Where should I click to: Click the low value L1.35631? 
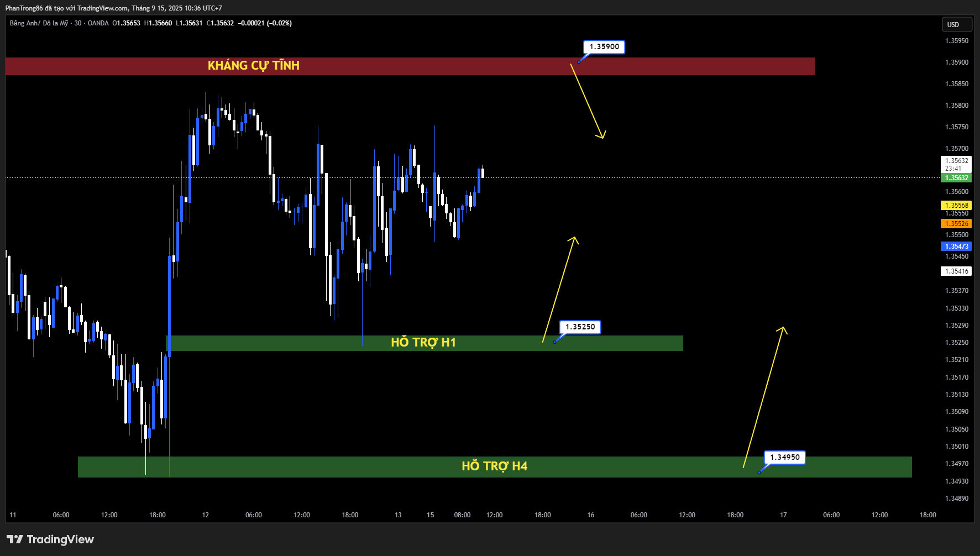[x=189, y=23]
